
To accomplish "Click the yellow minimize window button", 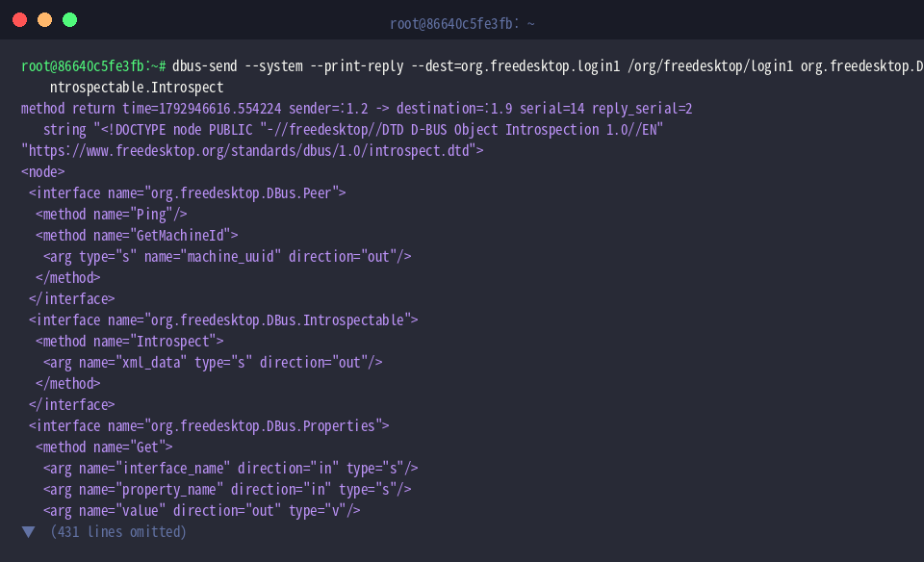I will point(45,20).
